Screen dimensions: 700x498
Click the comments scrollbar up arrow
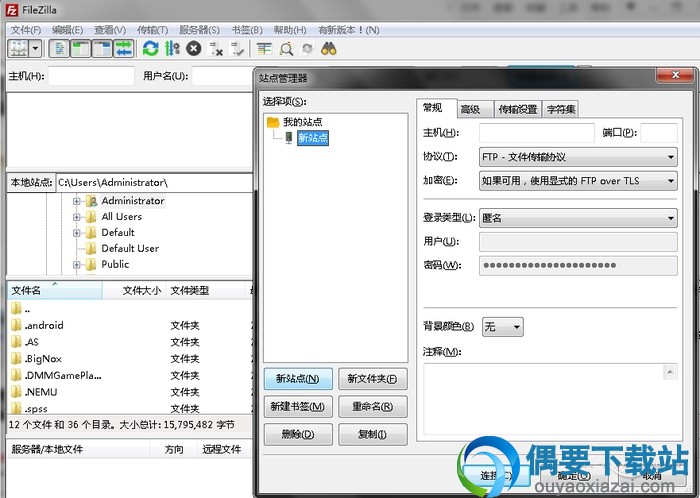(670, 372)
